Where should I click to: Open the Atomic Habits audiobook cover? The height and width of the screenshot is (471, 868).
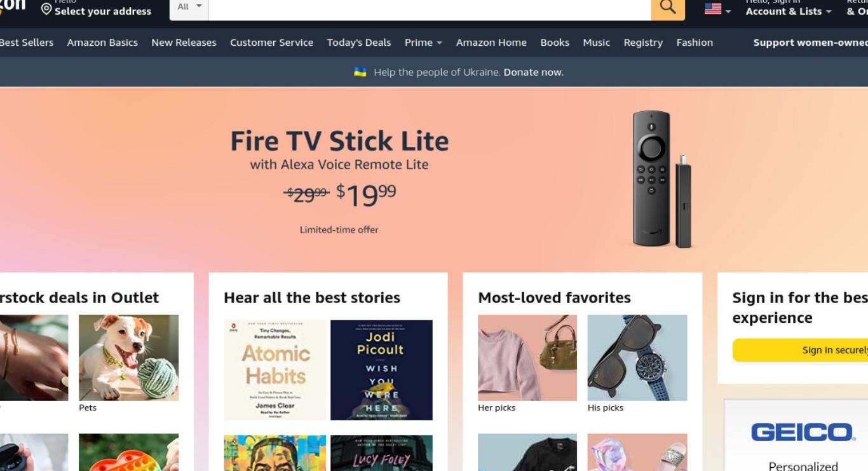(x=275, y=370)
